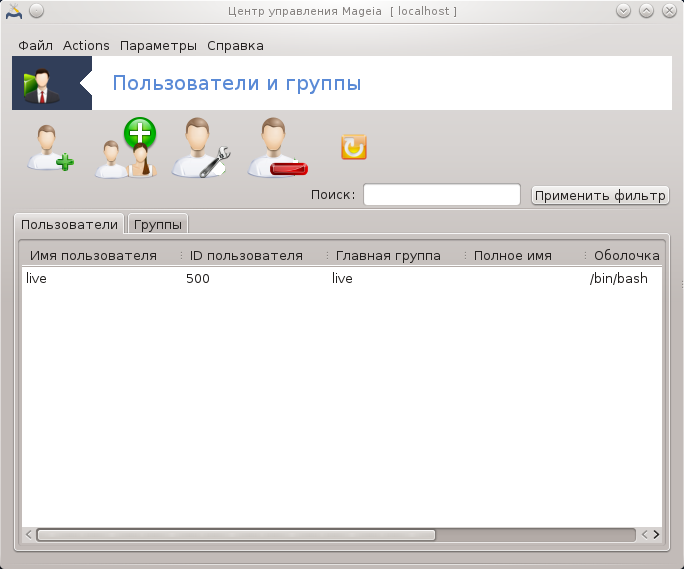Sort by ID пользователя column header
The height and width of the screenshot is (569, 684).
click(x=246, y=256)
